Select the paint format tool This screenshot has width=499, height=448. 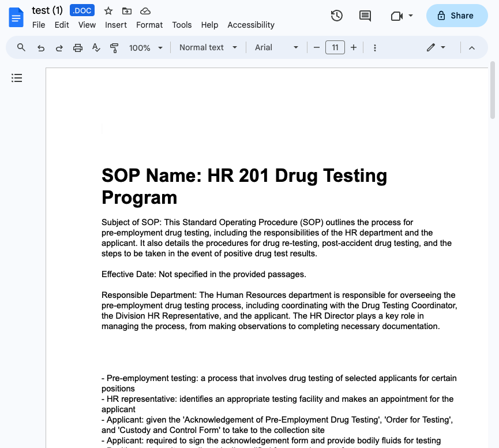(x=114, y=48)
